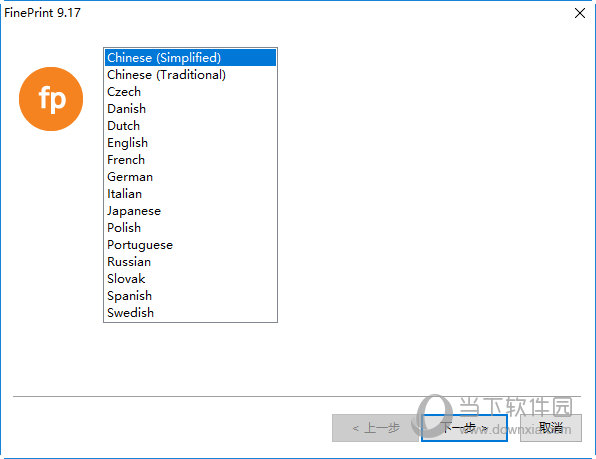Image resolution: width=596 pixels, height=459 pixels.
Task: Click the orange FinePrint fp logo
Action: pos(51,99)
